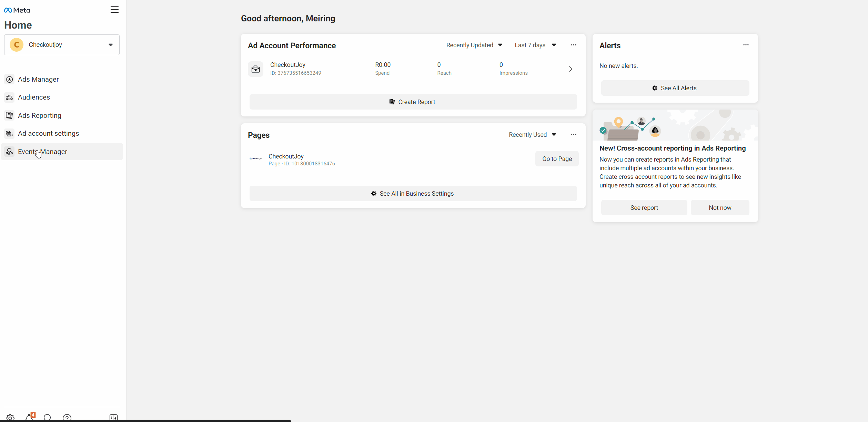This screenshot has height=422, width=868.
Task: Select Audiences in the left sidebar
Action: pos(34,97)
